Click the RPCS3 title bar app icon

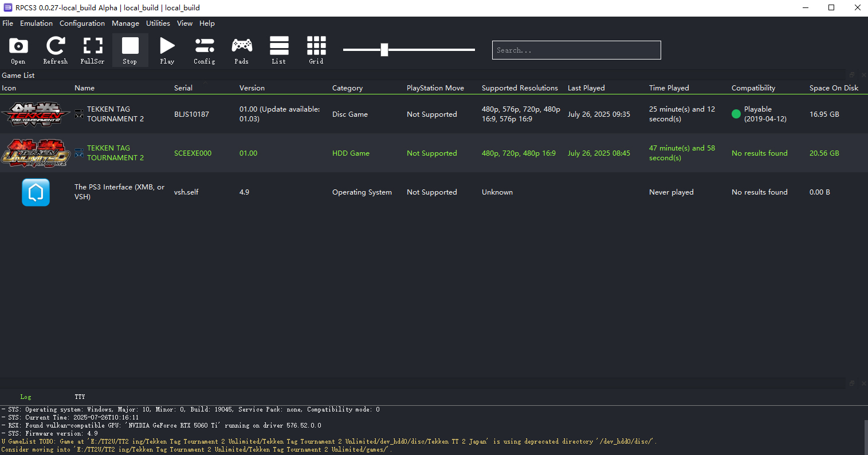pyautogui.click(x=7, y=7)
